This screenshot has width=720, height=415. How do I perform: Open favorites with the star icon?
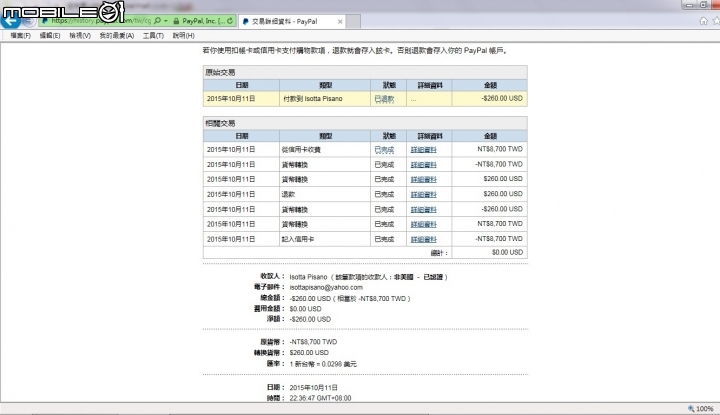tap(716, 21)
